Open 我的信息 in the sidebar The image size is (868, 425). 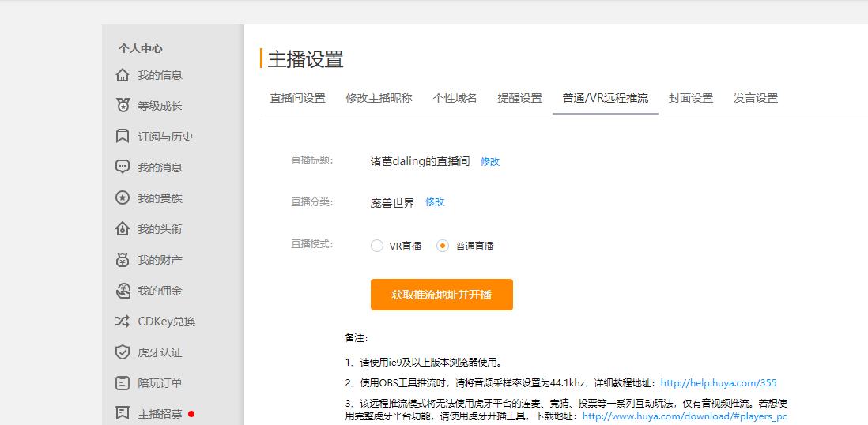(160, 75)
